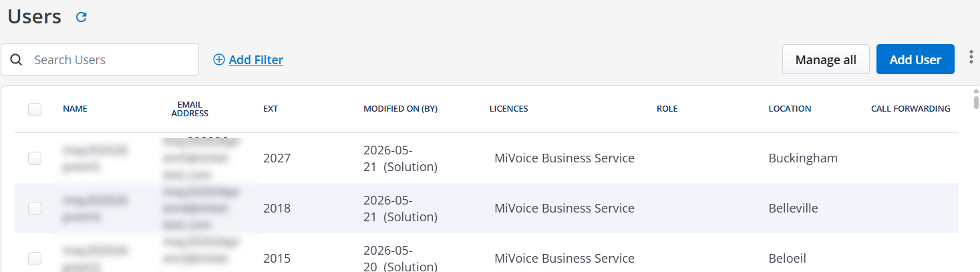
Task: Sort by the Ext column header
Action: (x=271, y=109)
